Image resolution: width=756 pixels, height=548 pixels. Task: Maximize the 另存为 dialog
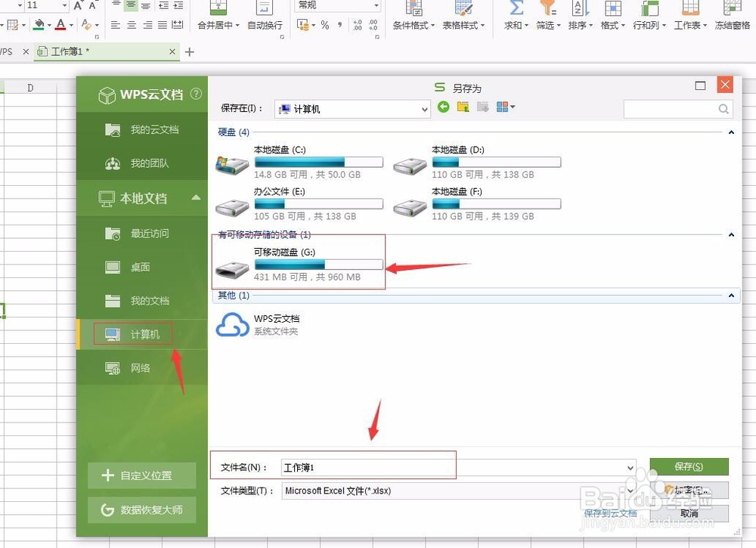tap(700, 86)
